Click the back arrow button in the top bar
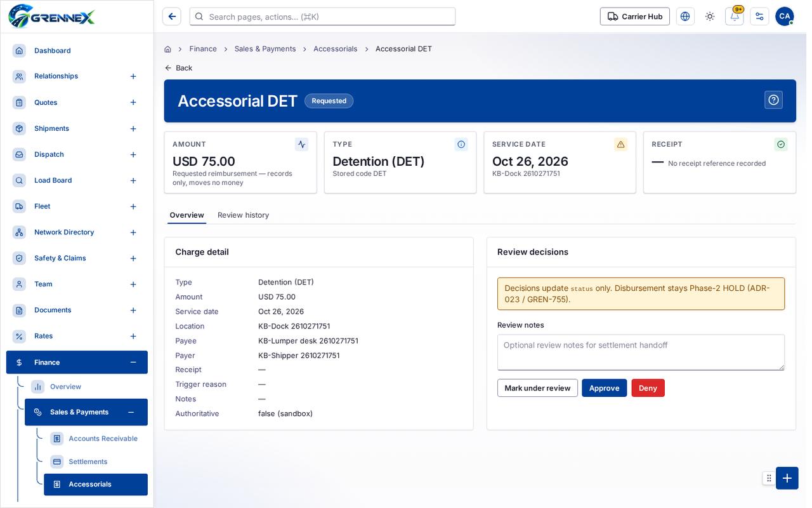 coord(172,17)
